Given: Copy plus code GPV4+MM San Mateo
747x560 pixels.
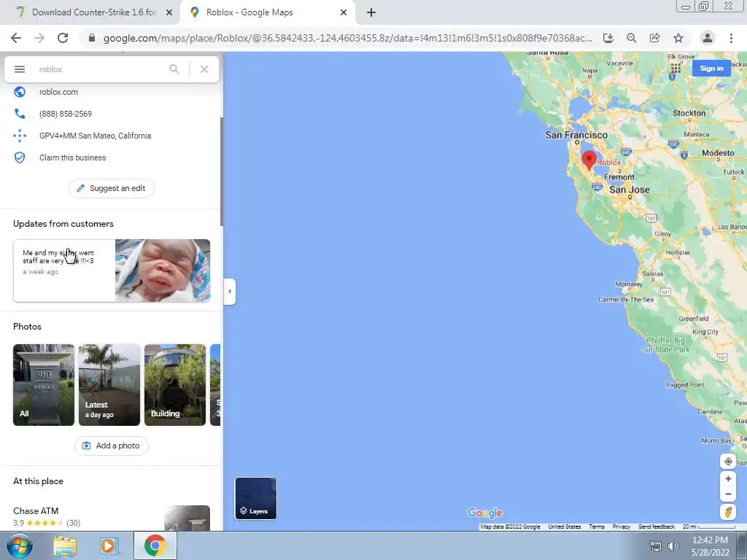Looking at the screenshot, I should point(96,136).
